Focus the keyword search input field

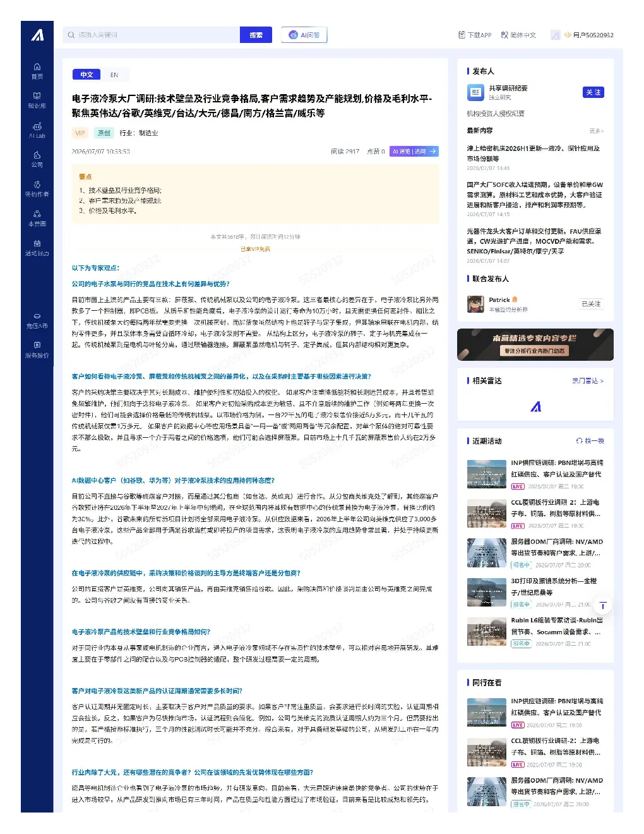click(x=152, y=35)
